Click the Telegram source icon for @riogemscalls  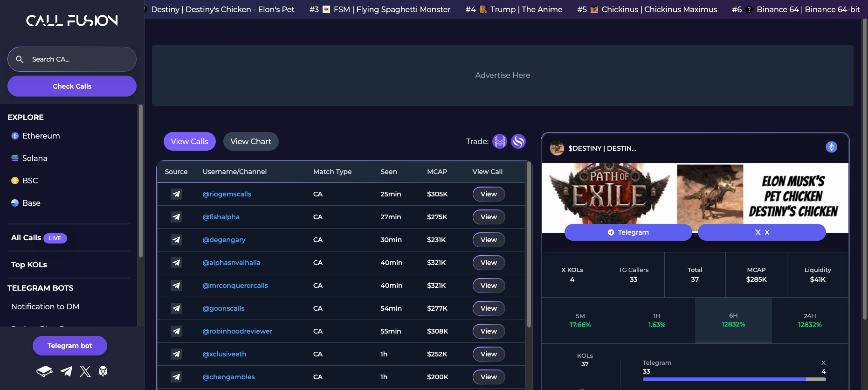(176, 194)
